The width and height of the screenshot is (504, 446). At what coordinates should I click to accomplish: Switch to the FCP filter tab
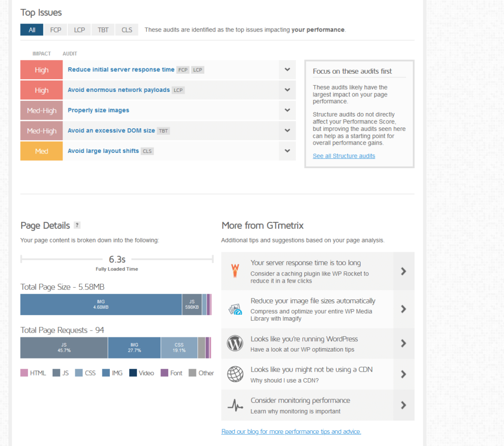(x=56, y=30)
